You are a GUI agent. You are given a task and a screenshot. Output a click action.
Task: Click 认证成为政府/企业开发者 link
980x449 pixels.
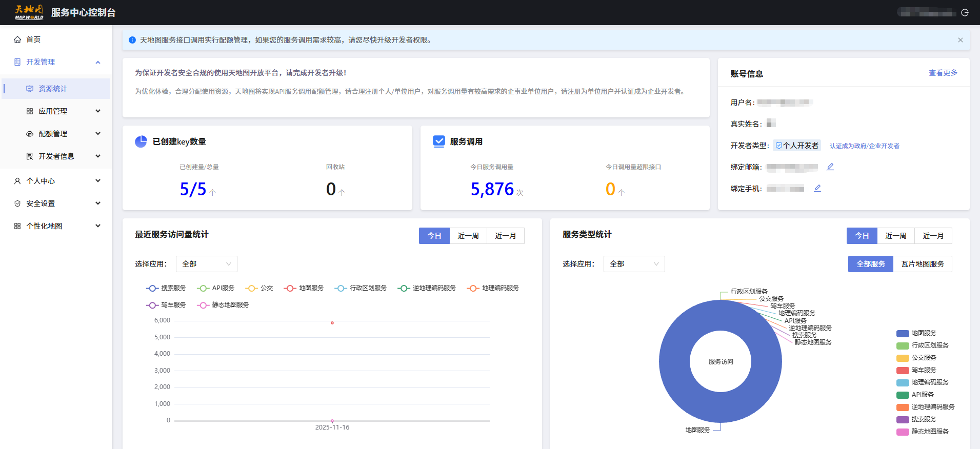click(864, 146)
